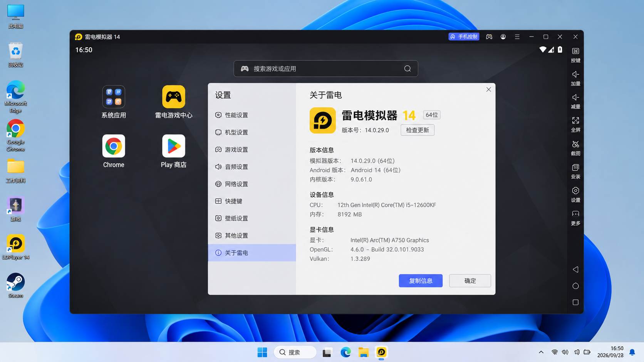Tap the Android home circle button
This screenshot has width=644, height=362.
click(x=575, y=286)
